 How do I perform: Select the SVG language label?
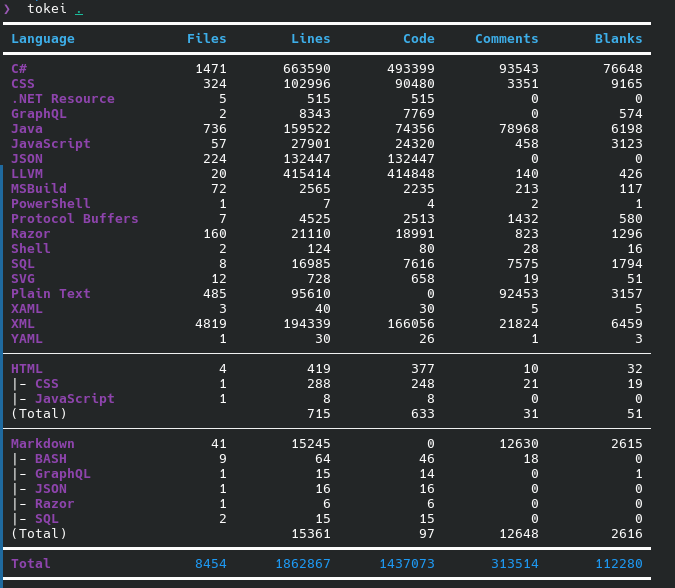pos(23,279)
